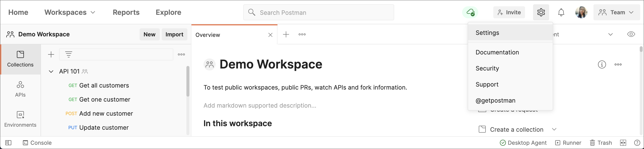The image size is (644, 149).
Task: Open the Collections sidebar tab
Action: (x=20, y=59)
